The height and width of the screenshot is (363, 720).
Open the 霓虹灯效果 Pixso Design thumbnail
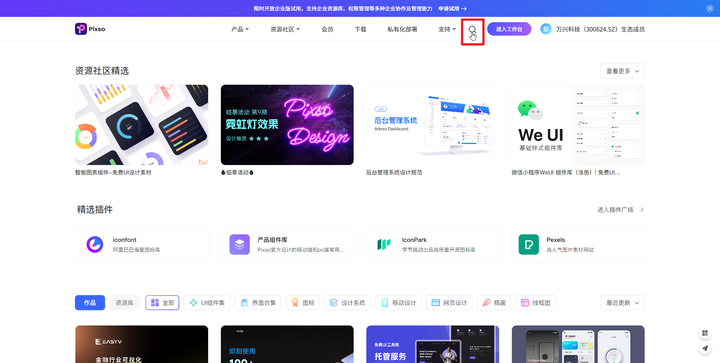[287, 125]
